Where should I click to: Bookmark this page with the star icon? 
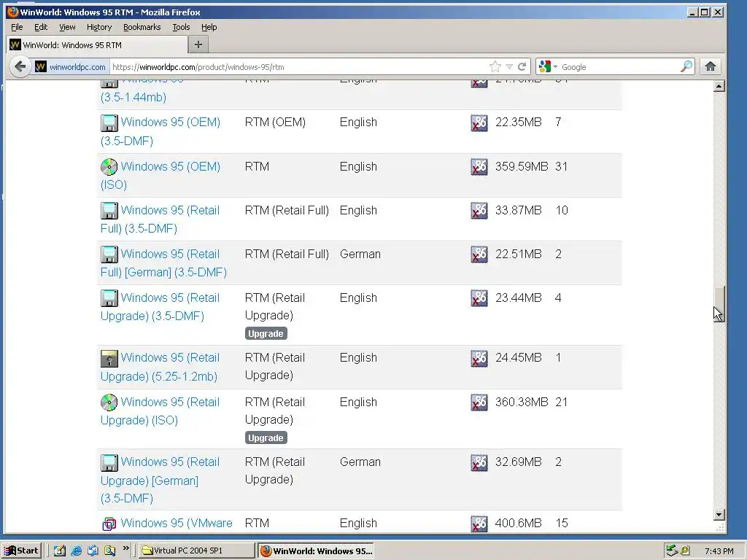(495, 66)
